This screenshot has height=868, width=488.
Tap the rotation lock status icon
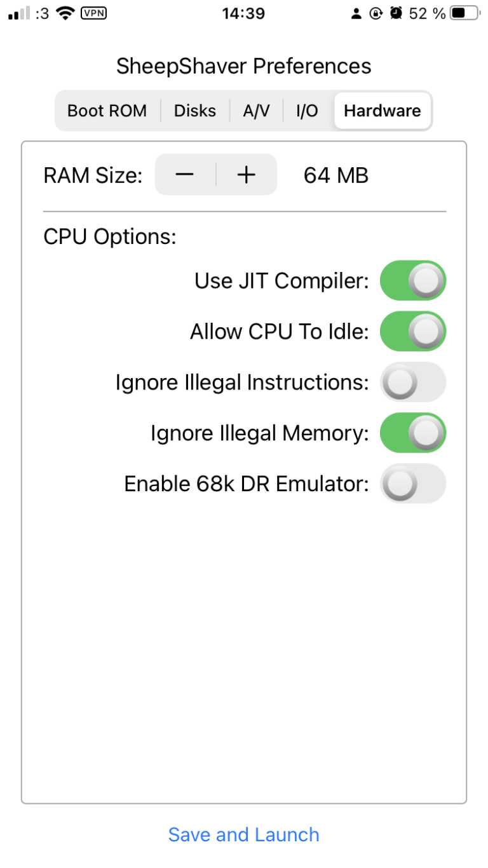point(376,13)
